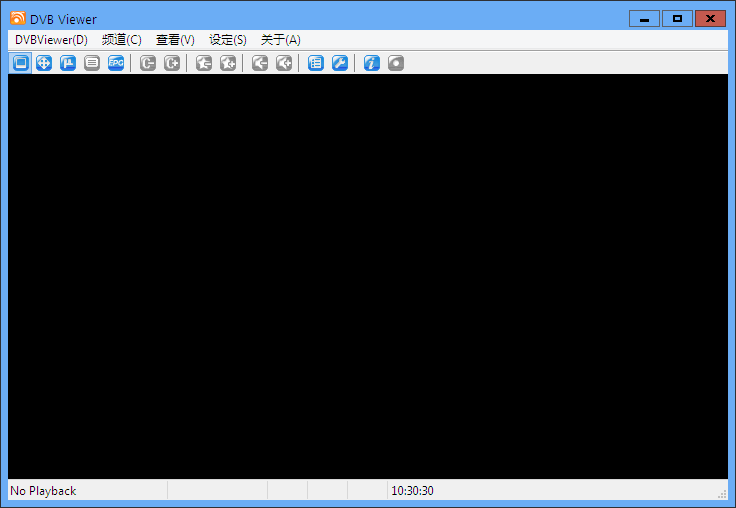Viewport: 736px width, 508px height.
Task: Click the black video display area
Action: pyautogui.click(x=368, y=276)
